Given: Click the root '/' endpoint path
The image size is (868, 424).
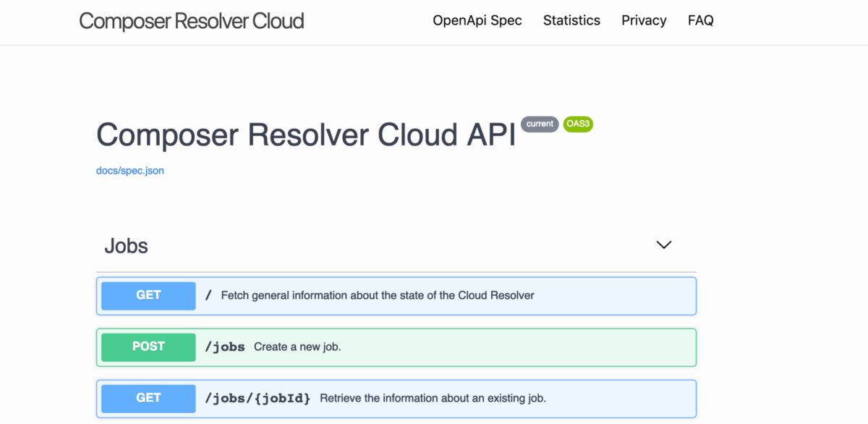Looking at the screenshot, I should tap(208, 295).
